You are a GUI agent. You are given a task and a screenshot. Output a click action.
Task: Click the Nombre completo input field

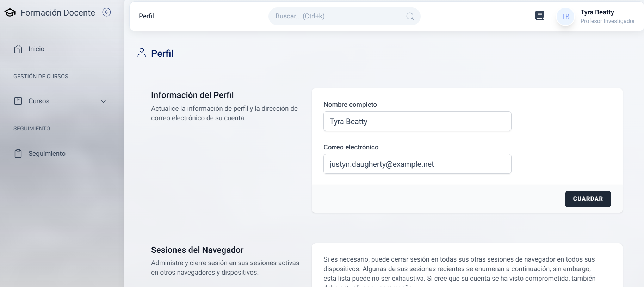point(417,122)
